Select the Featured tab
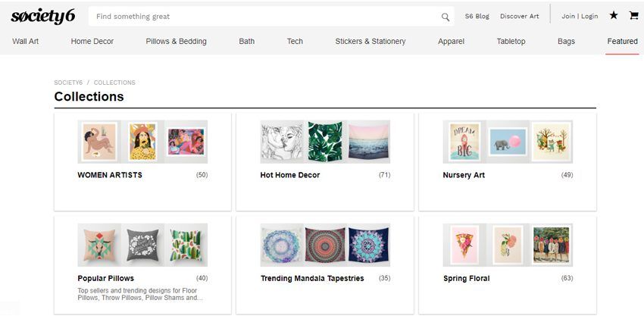This screenshot has height=322, width=644. coord(622,41)
